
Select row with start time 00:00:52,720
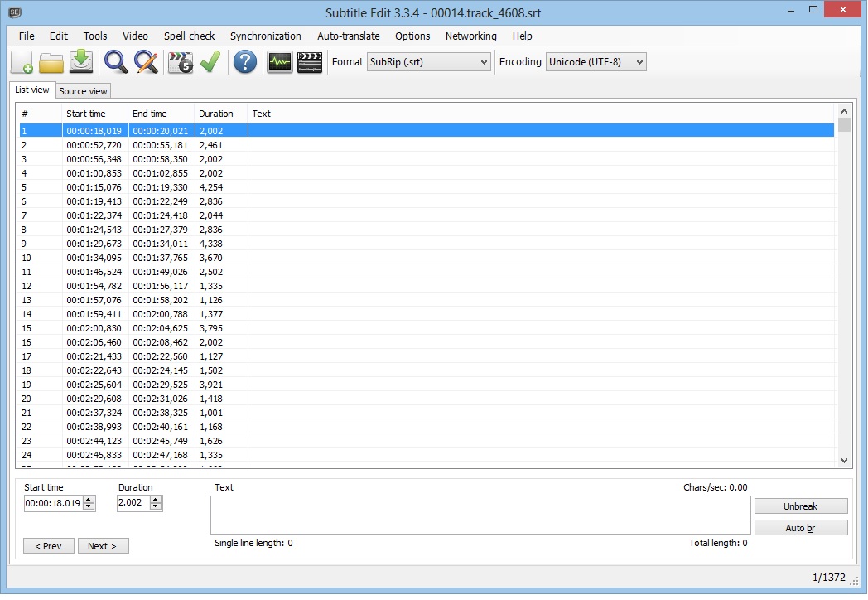[427, 145]
